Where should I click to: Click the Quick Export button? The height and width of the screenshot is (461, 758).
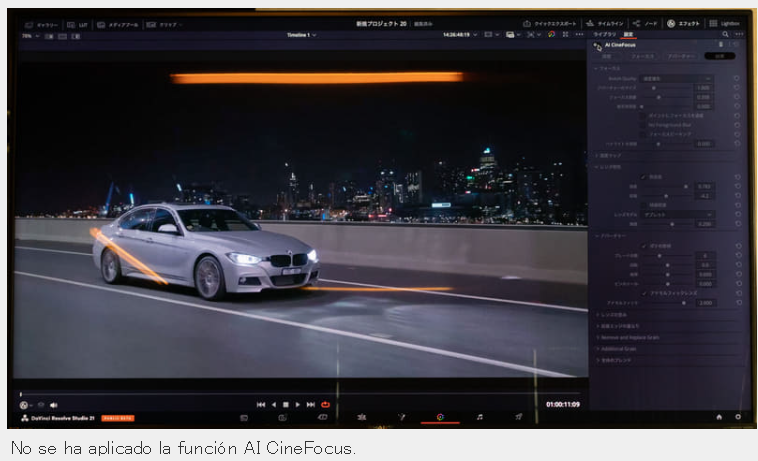[x=550, y=24]
